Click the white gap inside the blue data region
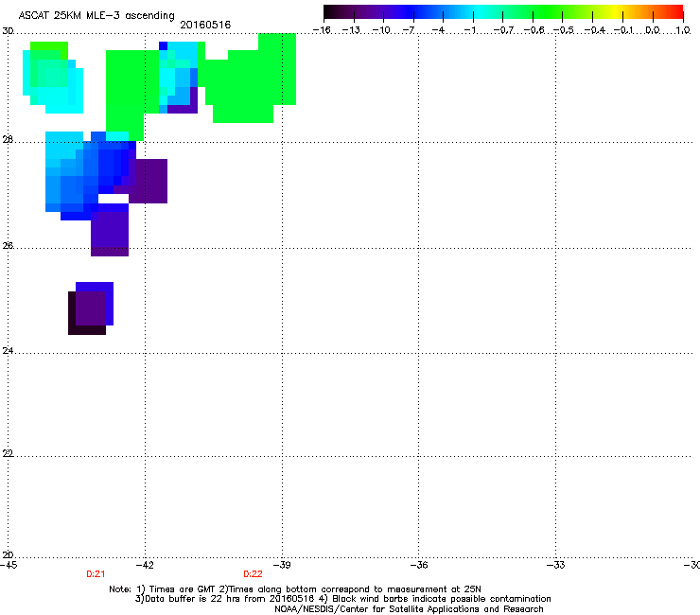The height and width of the screenshot is (615, 700). [114, 199]
